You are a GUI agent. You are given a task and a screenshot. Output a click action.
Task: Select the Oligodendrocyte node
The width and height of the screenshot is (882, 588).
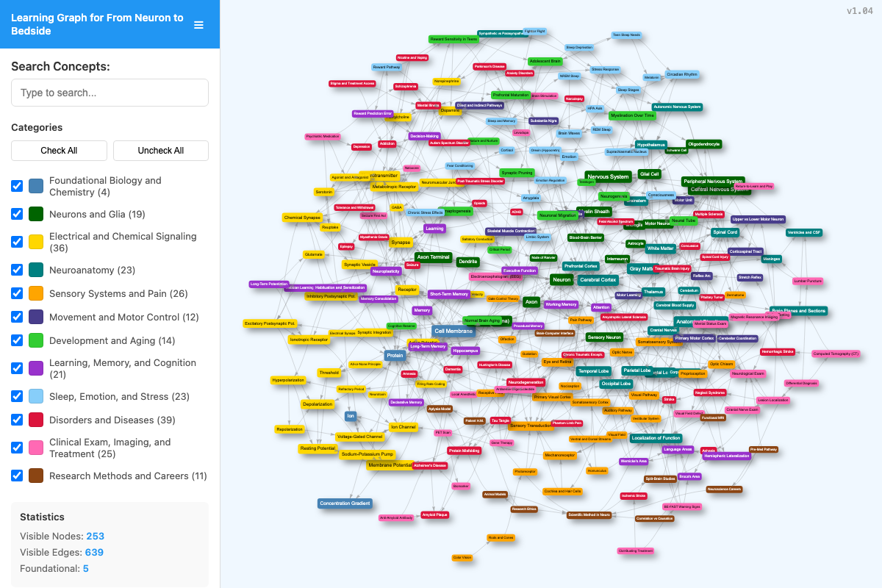pyautogui.click(x=704, y=144)
